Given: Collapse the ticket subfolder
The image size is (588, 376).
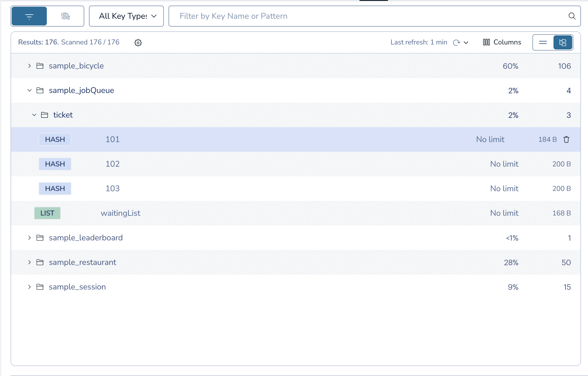Looking at the screenshot, I should [34, 115].
